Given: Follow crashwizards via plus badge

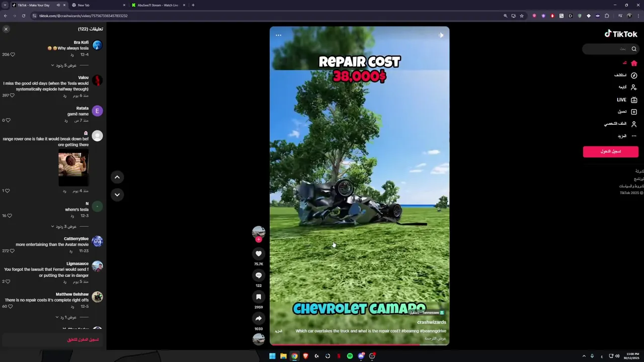Looking at the screenshot, I should click(x=259, y=239).
